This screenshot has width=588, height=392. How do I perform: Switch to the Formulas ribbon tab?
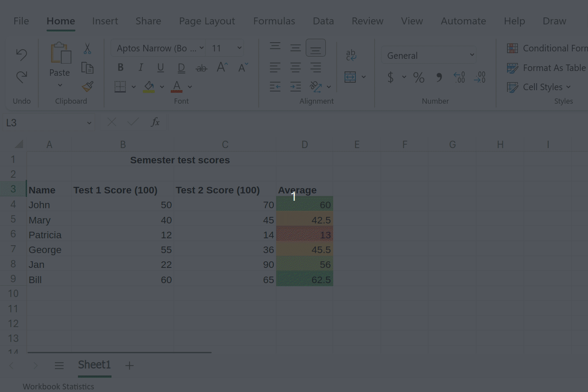pos(274,20)
